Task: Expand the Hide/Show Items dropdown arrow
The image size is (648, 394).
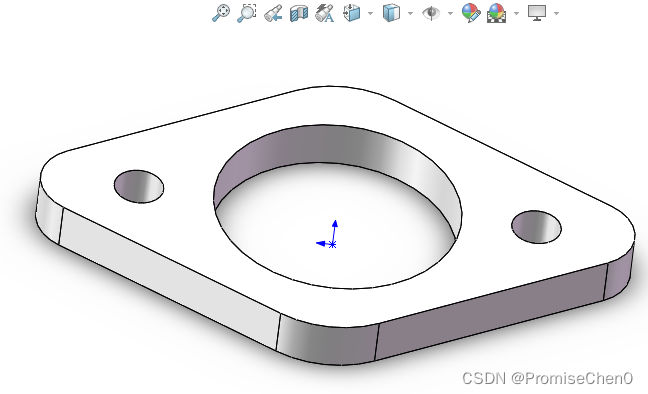Action: [450, 13]
